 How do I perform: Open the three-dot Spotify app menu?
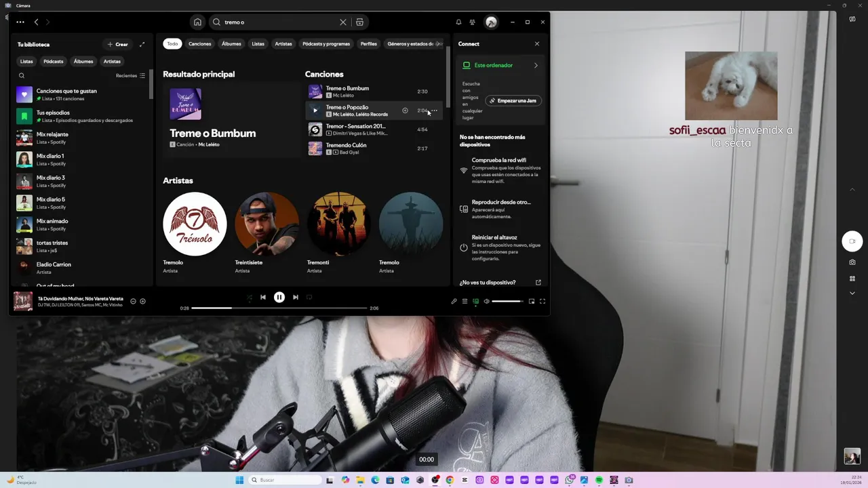tap(20, 22)
